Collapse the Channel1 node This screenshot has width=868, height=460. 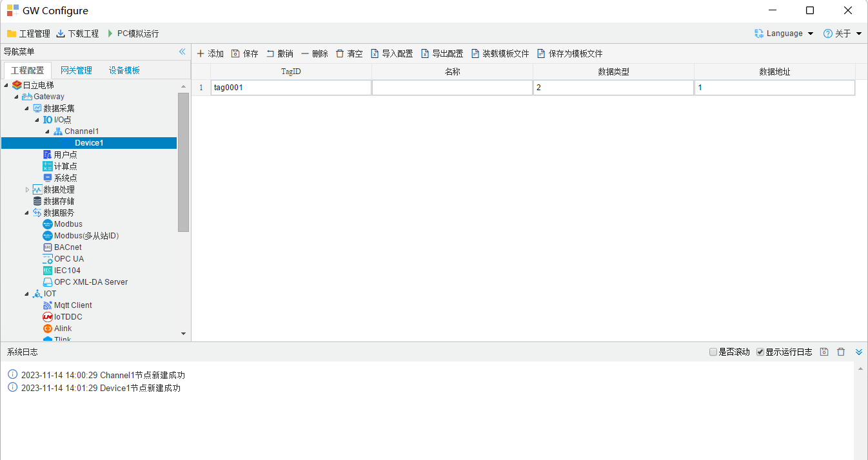(x=48, y=131)
